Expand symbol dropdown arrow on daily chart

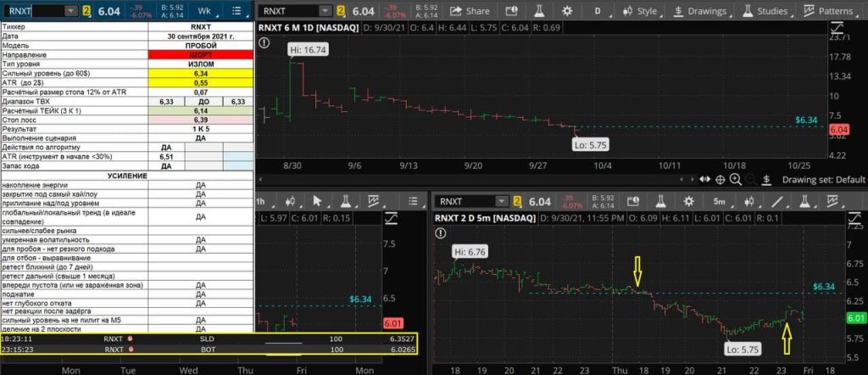click(x=326, y=10)
